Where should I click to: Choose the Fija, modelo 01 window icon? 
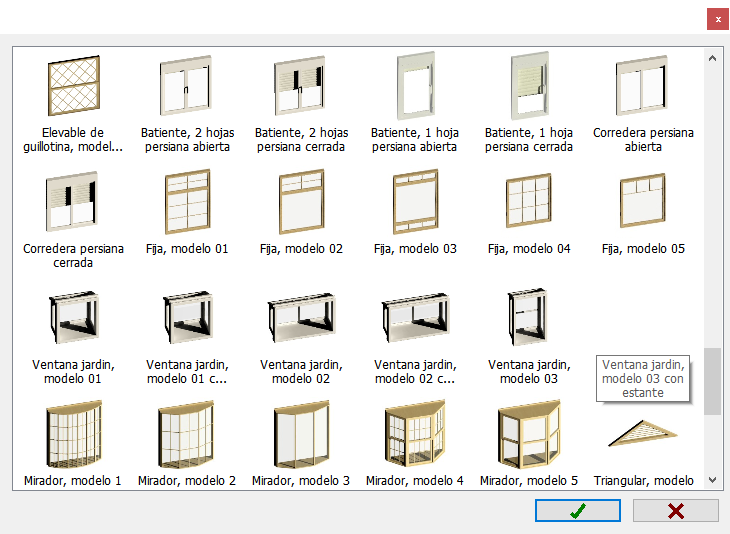188,201
